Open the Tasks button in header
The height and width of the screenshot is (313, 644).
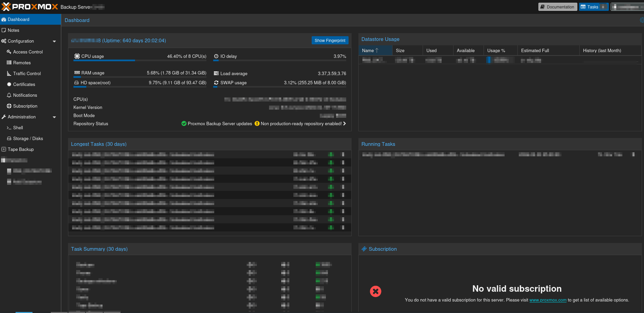coord(594,7)
